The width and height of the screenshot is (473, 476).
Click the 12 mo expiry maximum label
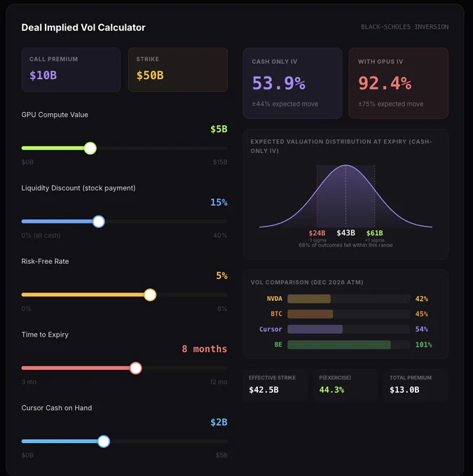pyautogui.click(x=219, y=382)
